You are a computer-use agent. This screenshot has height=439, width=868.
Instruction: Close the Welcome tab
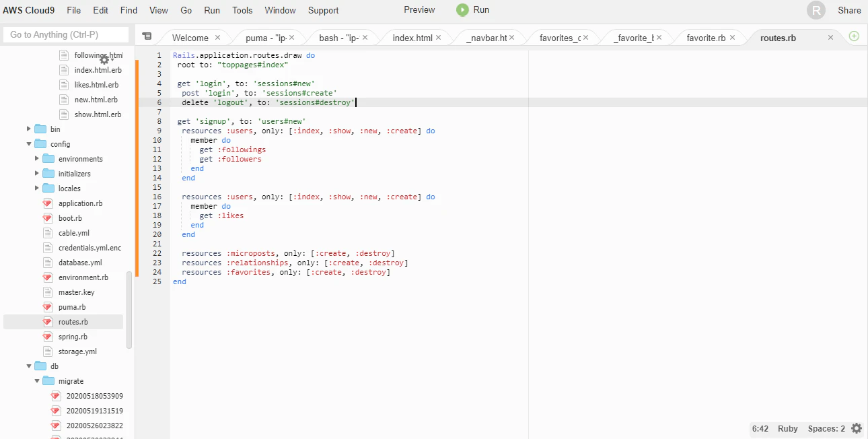217,38
